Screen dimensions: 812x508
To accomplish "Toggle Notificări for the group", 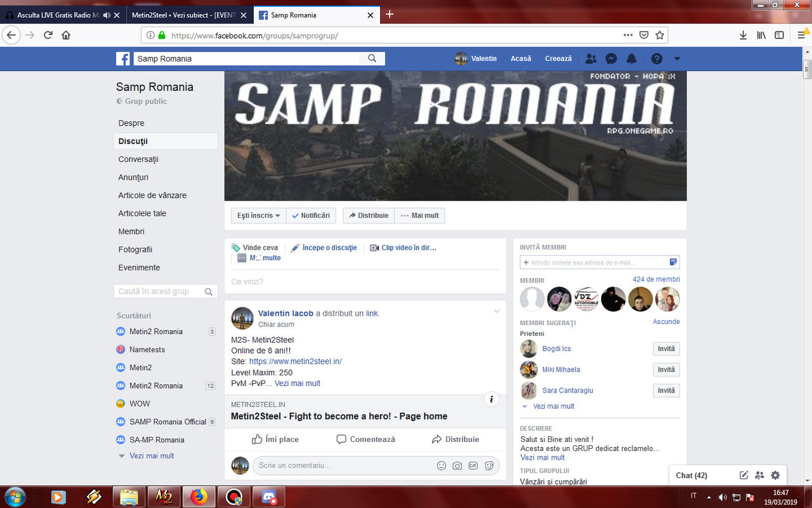I will tap(311, 215).
